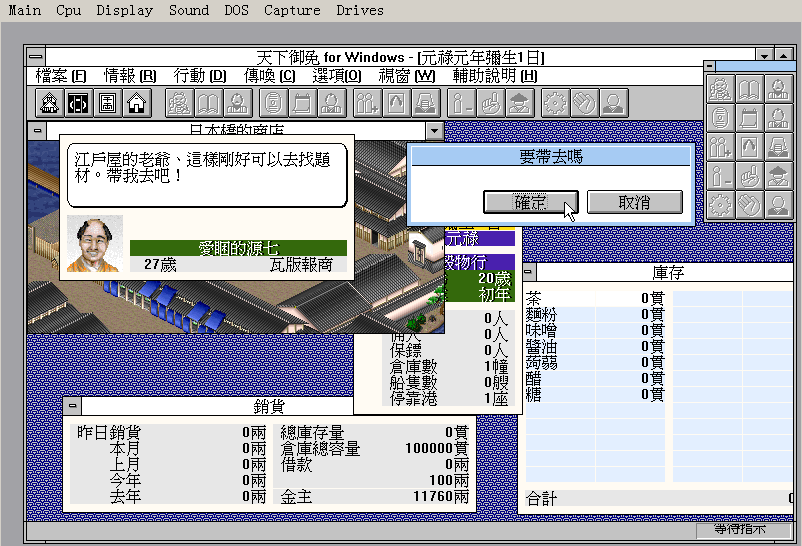
Task: Open the 情報 (R) menu
Action: click(130, 76)
